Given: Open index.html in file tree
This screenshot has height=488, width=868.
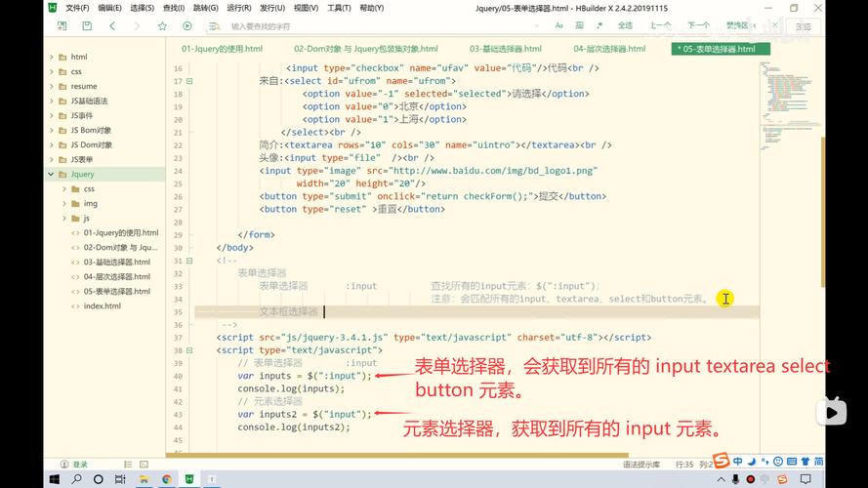Looking at the screenshot, I should coord(102,305).
